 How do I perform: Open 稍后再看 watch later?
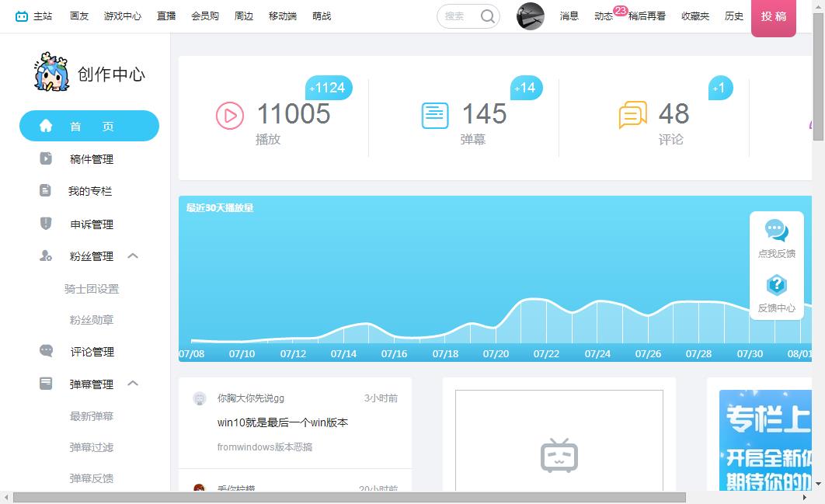pos(646,16)
